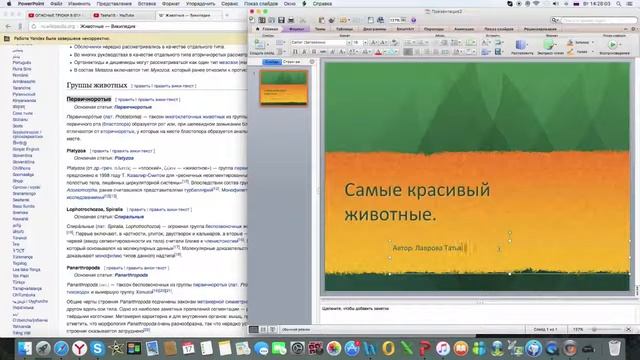Click the search field in PowerPoint toolbar
Viewport: 640px width, 360px height.
pos(599,20)
